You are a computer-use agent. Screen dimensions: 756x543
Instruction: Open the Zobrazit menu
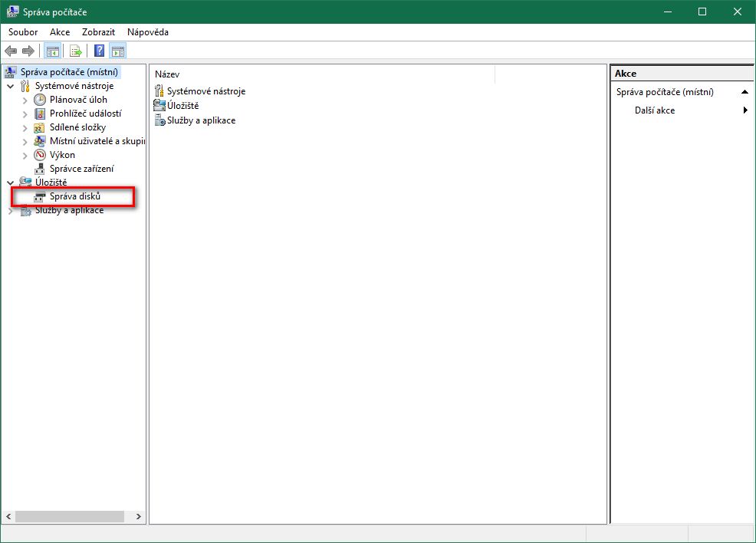coord(98,32)
